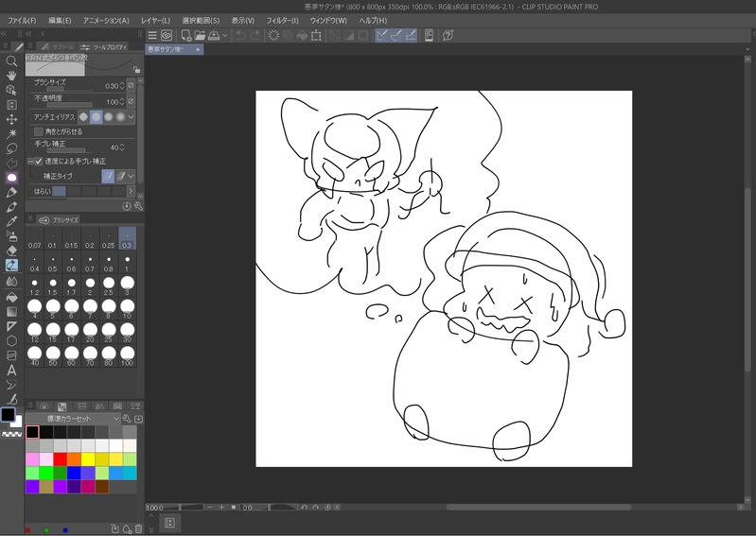
Task: Toggle the 角をとがらせる checkbox
Action: click(39, 131)
